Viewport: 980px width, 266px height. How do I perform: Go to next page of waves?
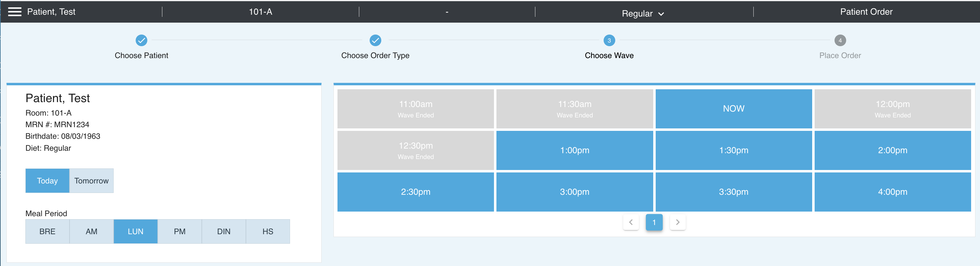click(677, 222)
